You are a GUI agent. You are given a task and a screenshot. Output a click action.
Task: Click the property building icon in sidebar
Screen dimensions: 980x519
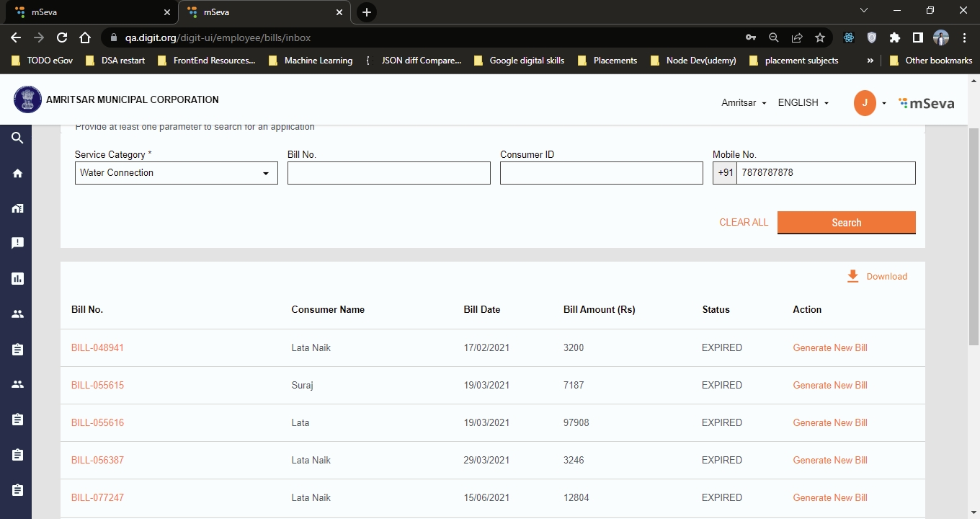coord(17,208)
